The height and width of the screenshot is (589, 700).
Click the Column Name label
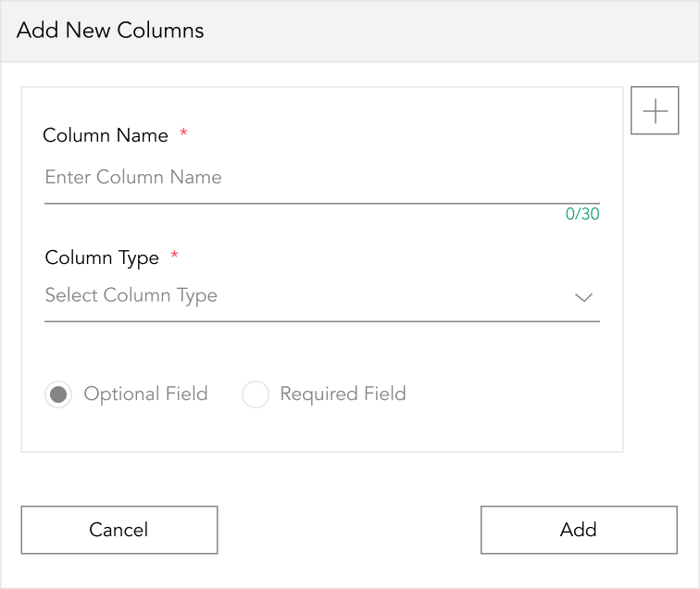coord(106,135)
